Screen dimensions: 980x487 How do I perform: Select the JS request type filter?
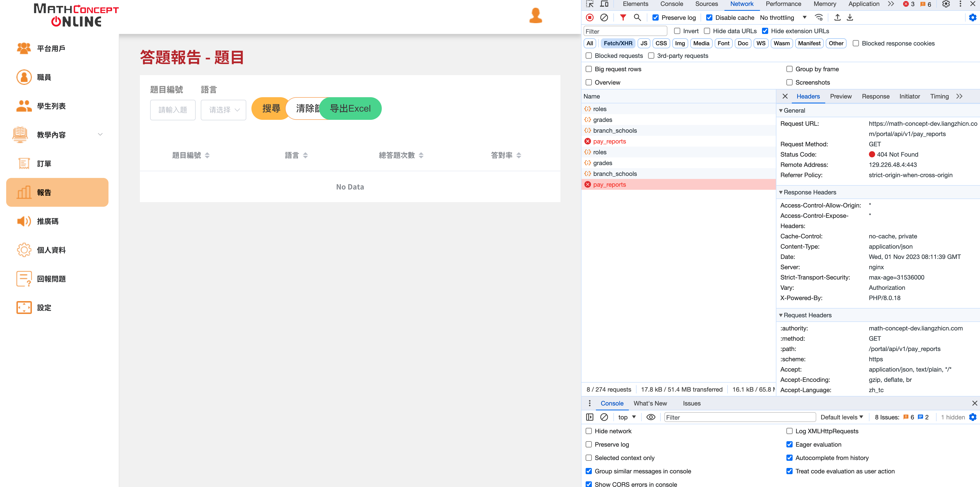(x=644, y=43)
